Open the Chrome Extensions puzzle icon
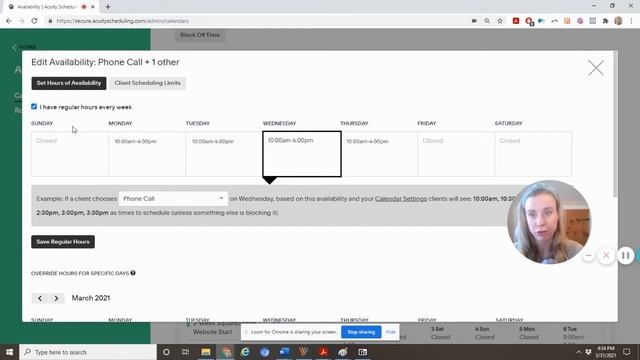Screen dimensions: 640x360 (x=605, y=21)
